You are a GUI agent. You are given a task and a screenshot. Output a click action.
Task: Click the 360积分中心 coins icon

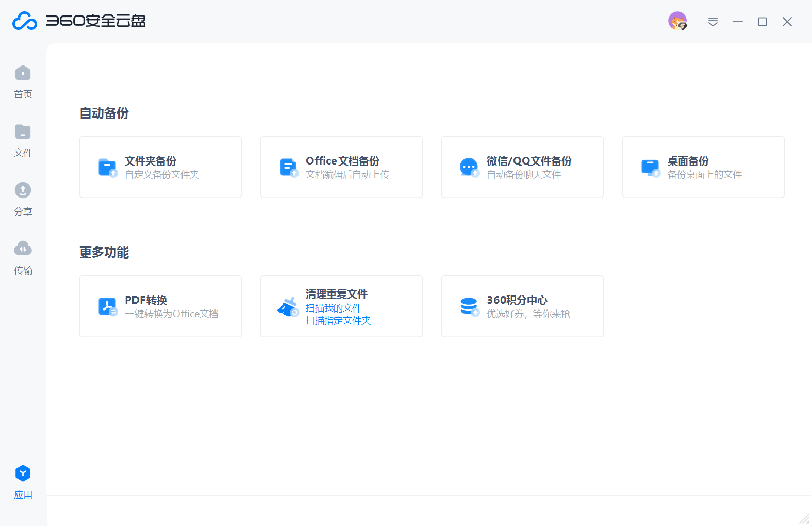point(469,307)
